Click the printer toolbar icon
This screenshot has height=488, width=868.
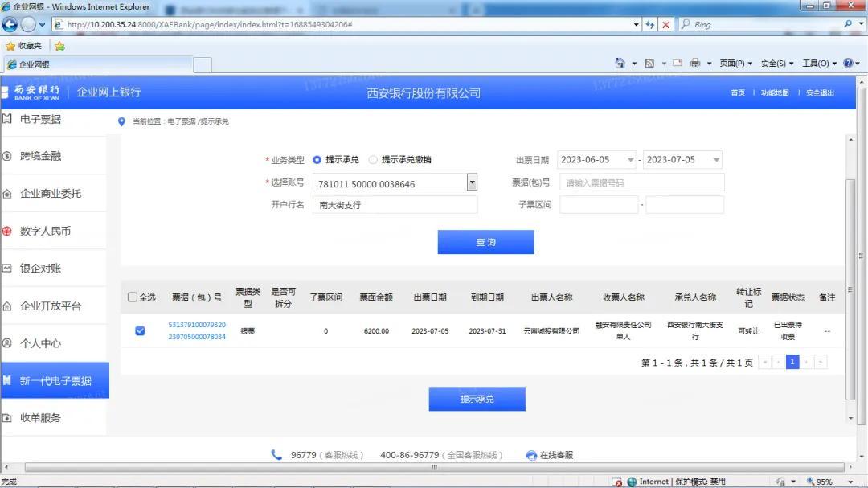click(695, 64)
